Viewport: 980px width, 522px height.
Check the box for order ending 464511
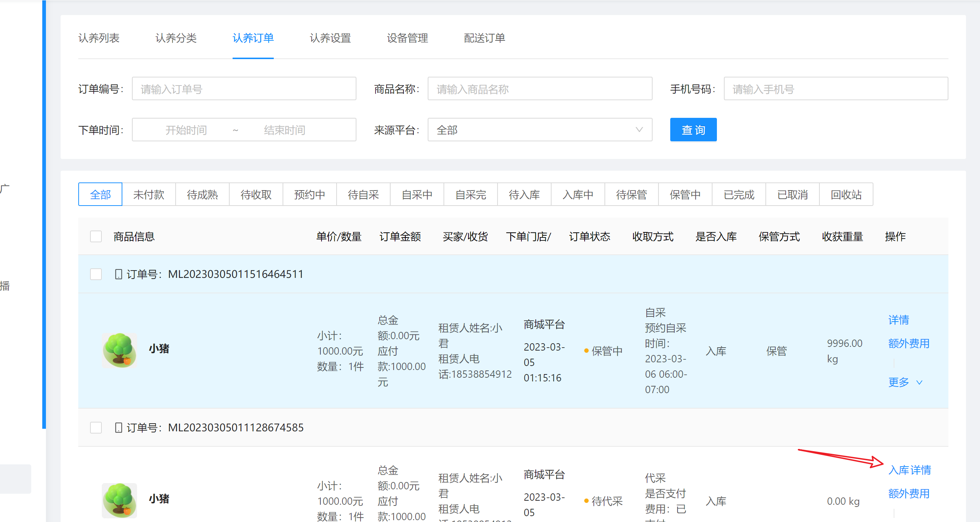[96, 274]
